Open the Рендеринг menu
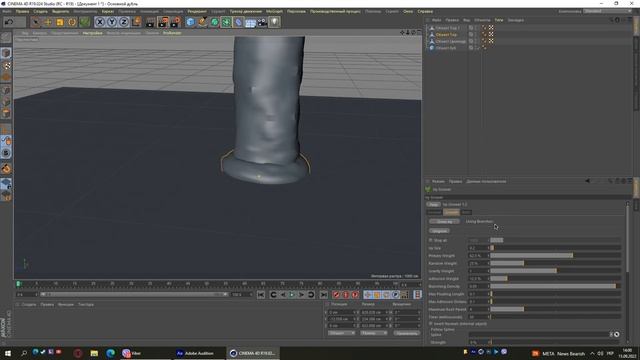Screen dimensions: 640x360 [x=197, y=11]
